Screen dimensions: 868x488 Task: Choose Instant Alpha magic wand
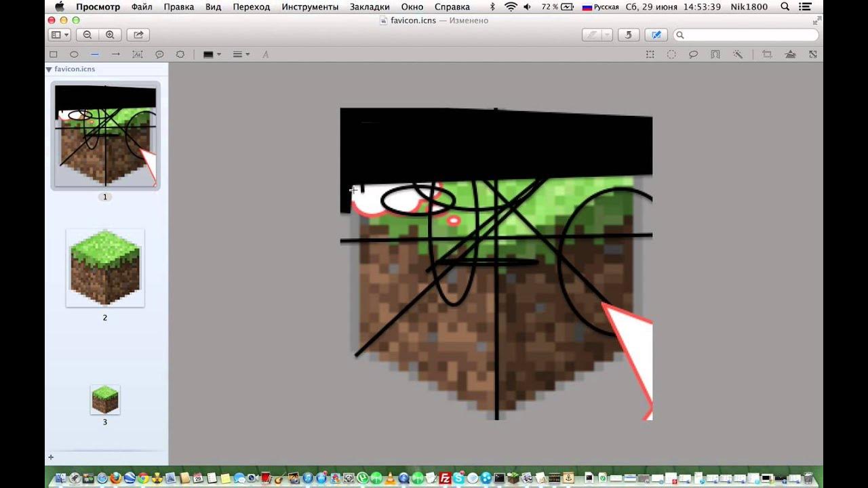(x=738, y=54)
